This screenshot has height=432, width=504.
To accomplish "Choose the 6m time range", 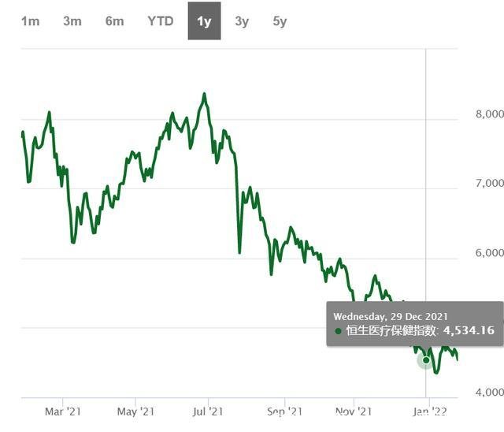I will (x=114, y=21).
